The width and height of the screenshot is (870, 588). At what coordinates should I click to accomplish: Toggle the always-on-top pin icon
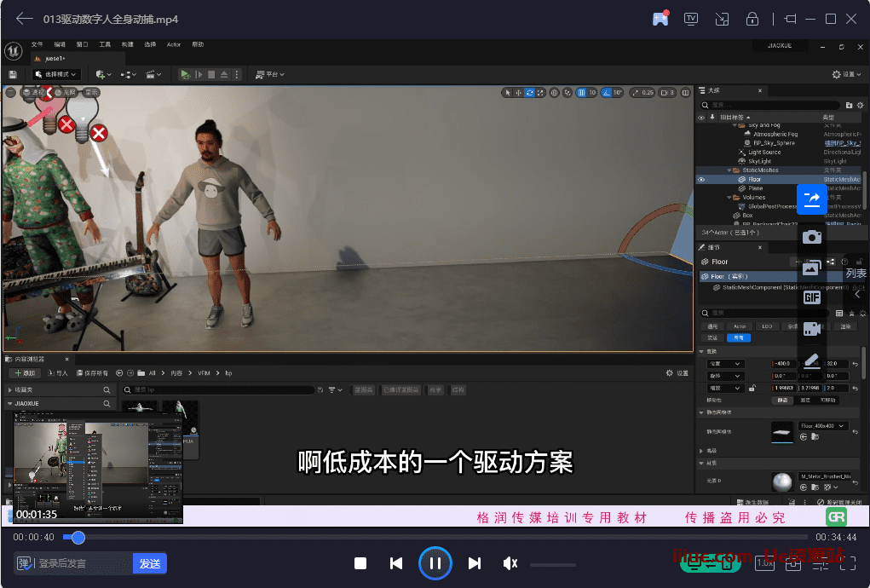click(789, 19)
